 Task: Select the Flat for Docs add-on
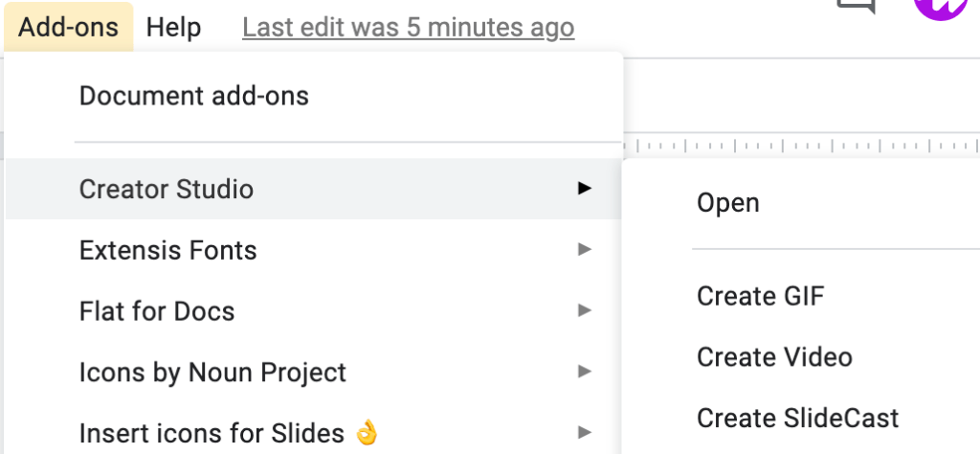tap(157, 311)
